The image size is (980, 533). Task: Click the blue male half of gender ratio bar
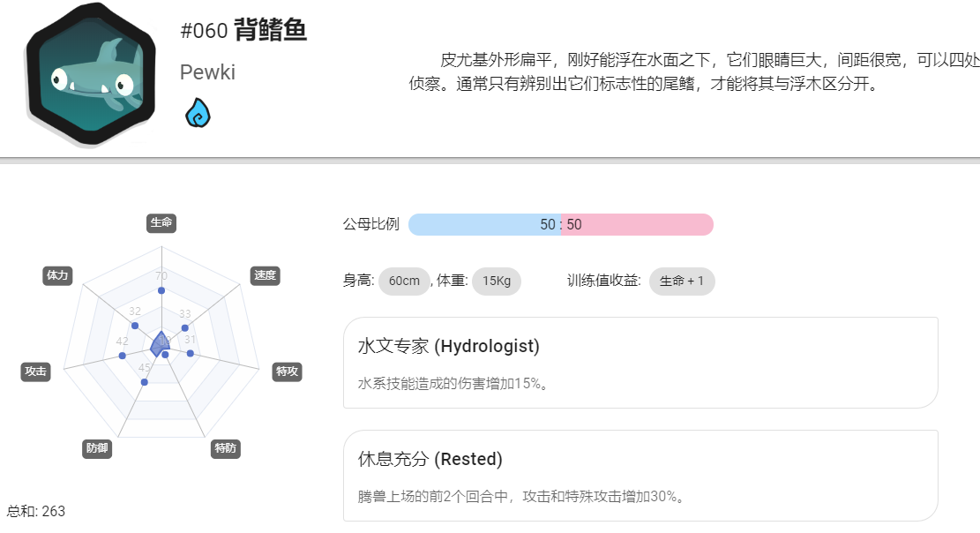coord(484,225)
